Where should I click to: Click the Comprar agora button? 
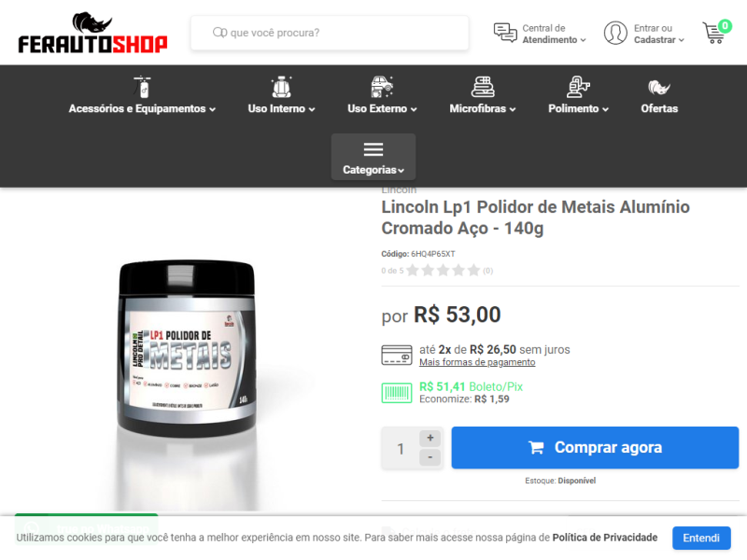(x=595, y=448)
